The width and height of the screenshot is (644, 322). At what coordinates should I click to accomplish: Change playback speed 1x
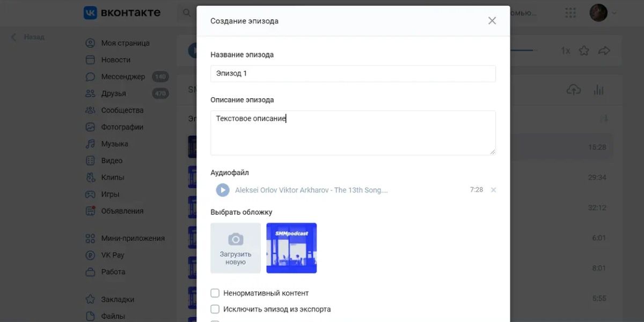coord(566,50)
